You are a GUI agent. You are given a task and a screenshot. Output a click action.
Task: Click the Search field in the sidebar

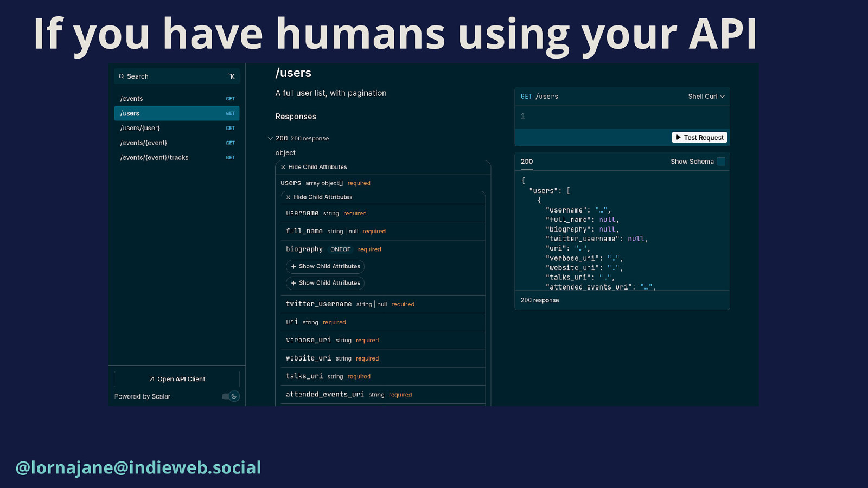(177, 76)
